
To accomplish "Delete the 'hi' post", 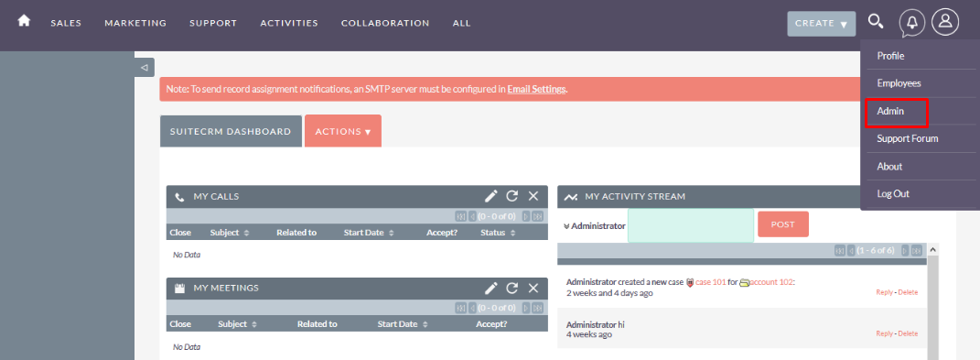I will pyautogui.click(x=908, y=333).
